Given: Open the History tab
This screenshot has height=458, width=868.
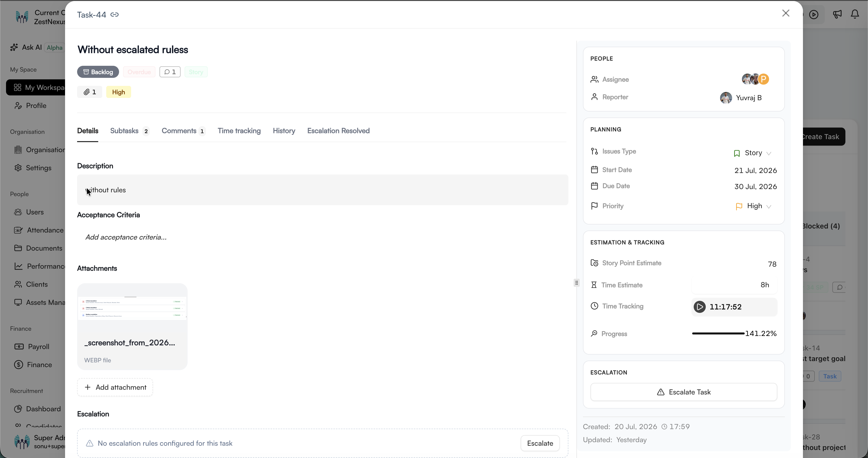Looking at the screenshot, I should tap(284, 131).
